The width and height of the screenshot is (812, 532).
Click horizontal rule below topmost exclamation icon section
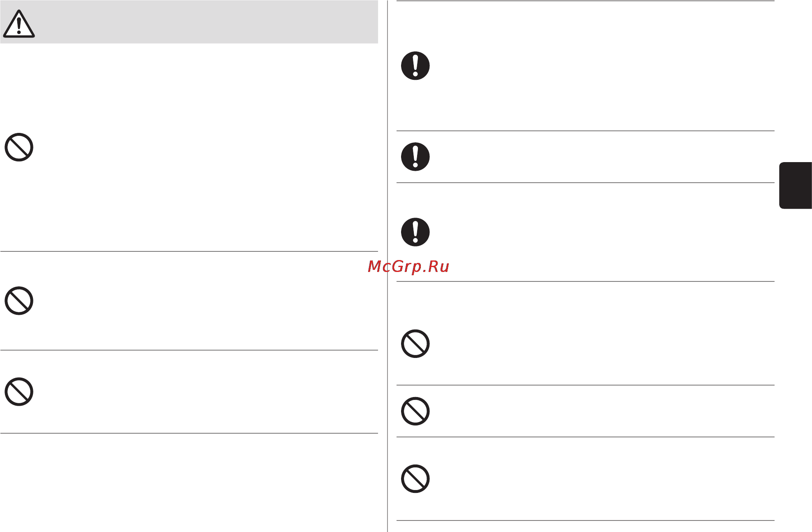pos(585,131)
